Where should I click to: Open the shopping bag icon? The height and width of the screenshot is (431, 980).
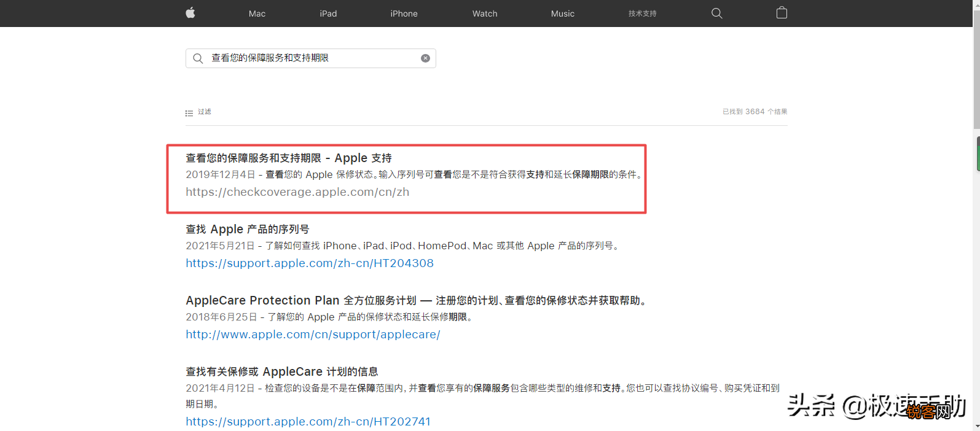tap(782, 13)
